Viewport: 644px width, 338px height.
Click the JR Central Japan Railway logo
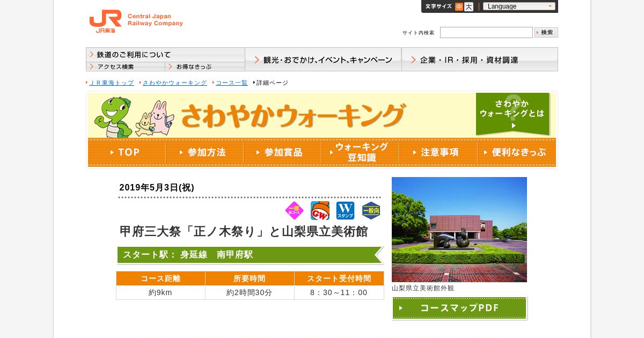(x=136, y=21)
